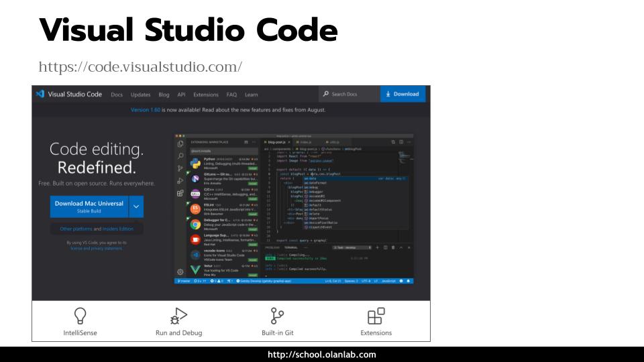The height and width of the screenshot is (362, 644).
Task: Go to the Blog navigation link
Action: tap(164, 95)
